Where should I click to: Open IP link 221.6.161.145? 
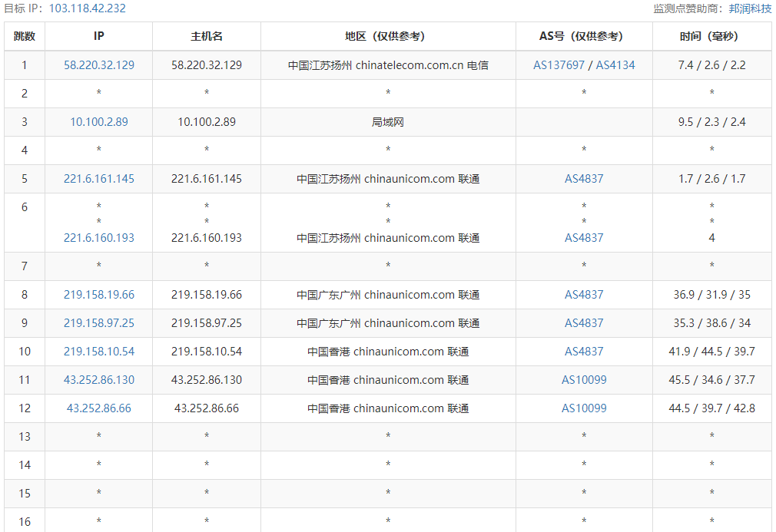(99, 179)
